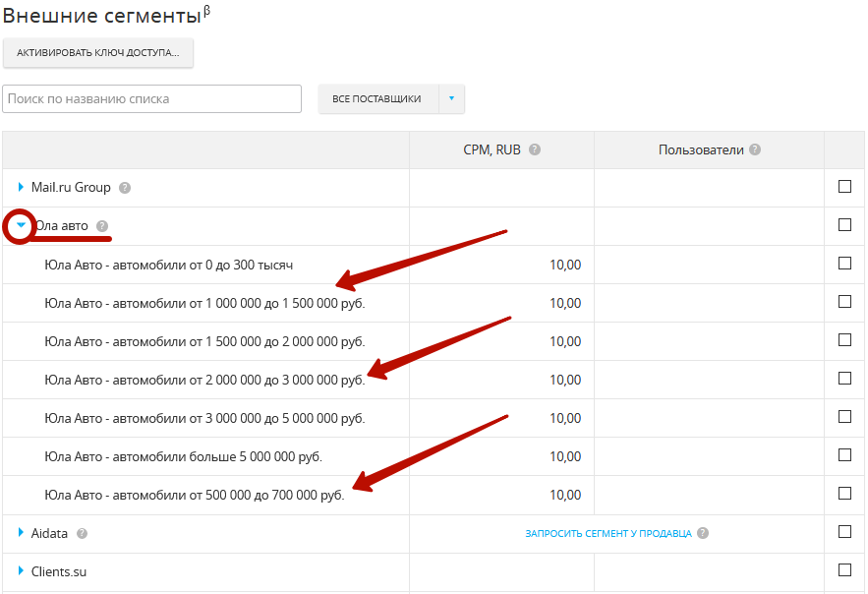
Task: Collapse the Юла авто group
Action: click(x=21, y=225)
